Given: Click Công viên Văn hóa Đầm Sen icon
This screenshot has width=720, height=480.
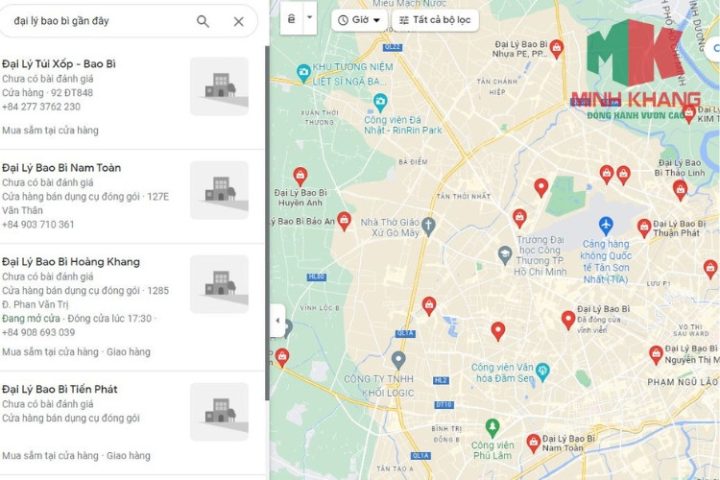Looking at the screenshot, I should pos(543,372).
